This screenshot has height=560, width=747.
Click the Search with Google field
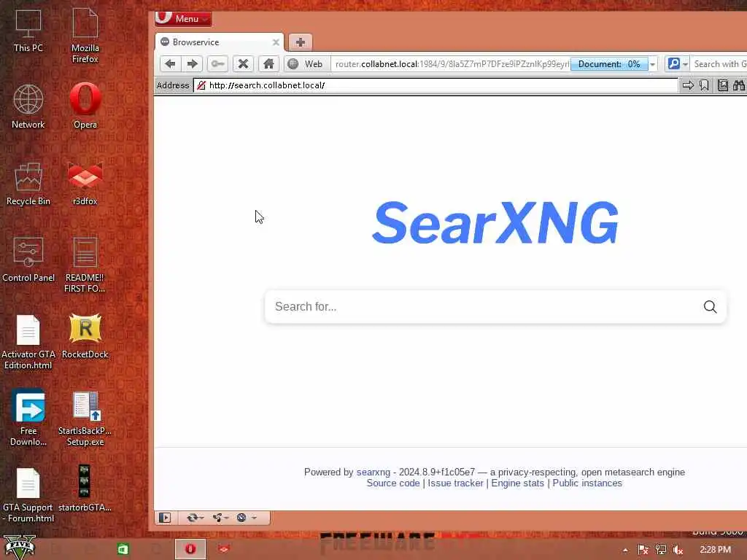point(719,64)
